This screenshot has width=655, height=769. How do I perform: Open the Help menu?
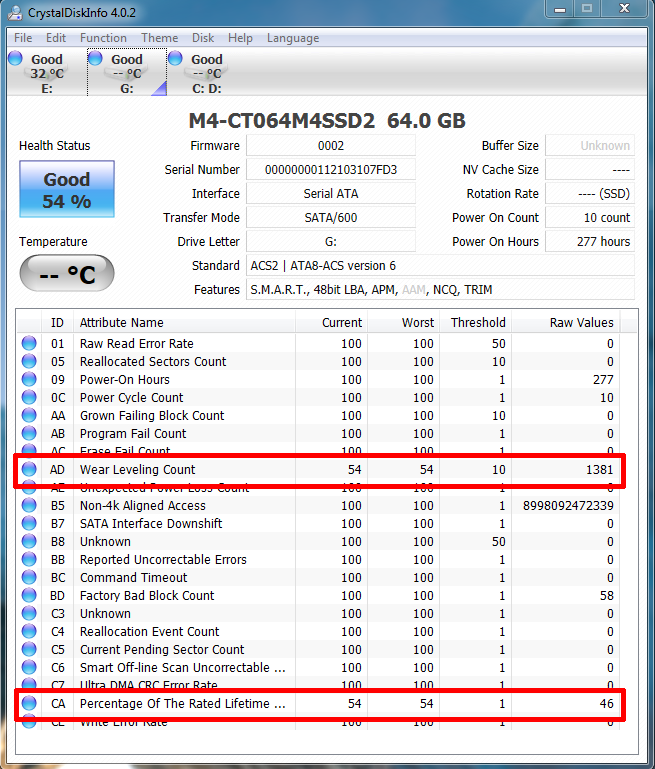point(240,38)
